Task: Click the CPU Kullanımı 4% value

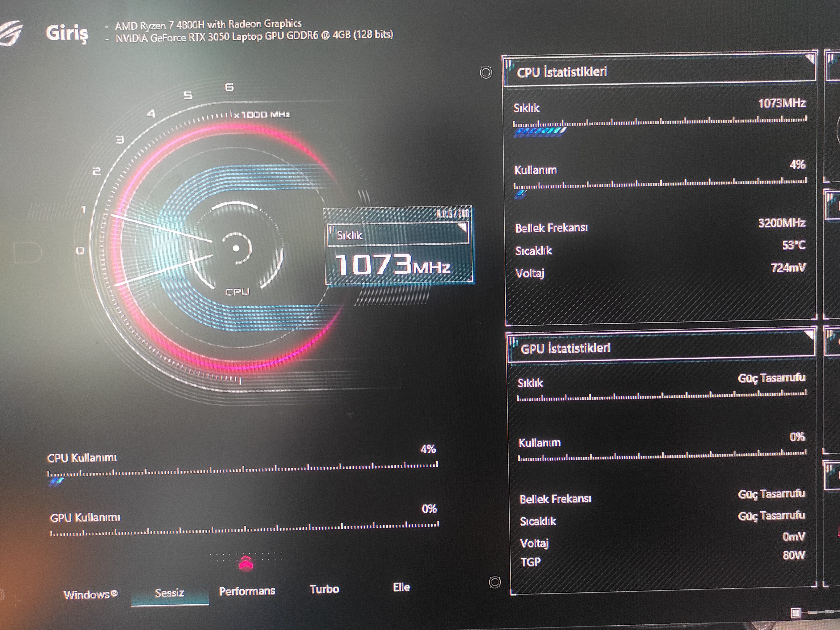Action: point(428,449)
